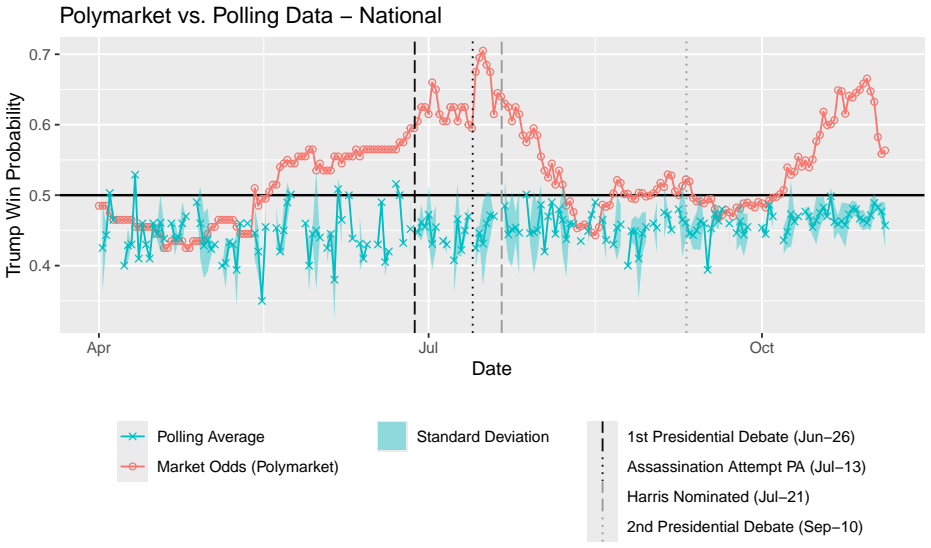Screen dimensions: 931x548
Task: Click the Harris Nominated grey dashed line key
Action: coord(603,496)
